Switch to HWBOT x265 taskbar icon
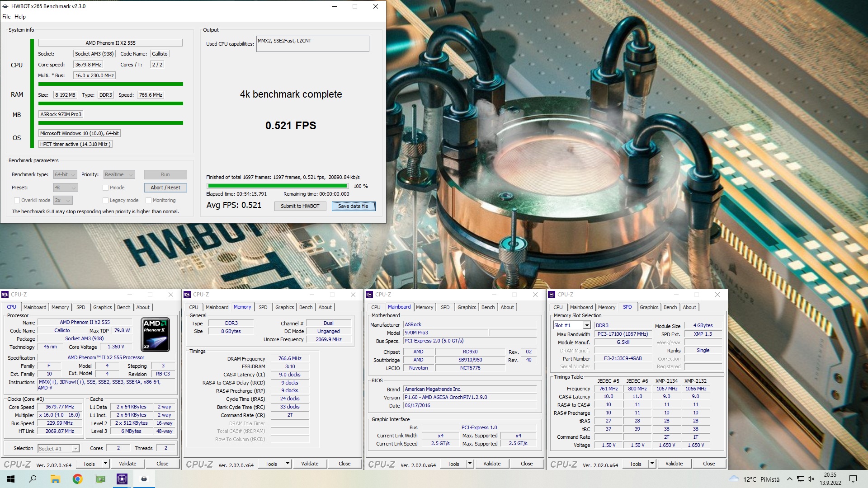Image resolution: width=868 pixels, height=488 pixels. (x=144, y=479)
